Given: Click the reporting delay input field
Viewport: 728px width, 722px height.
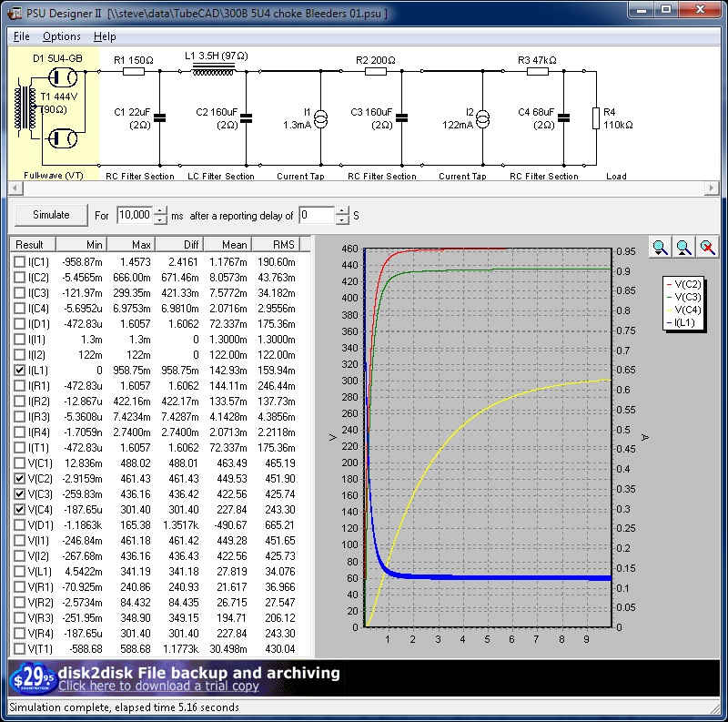Looking at the screenshot, I should 316,216.
